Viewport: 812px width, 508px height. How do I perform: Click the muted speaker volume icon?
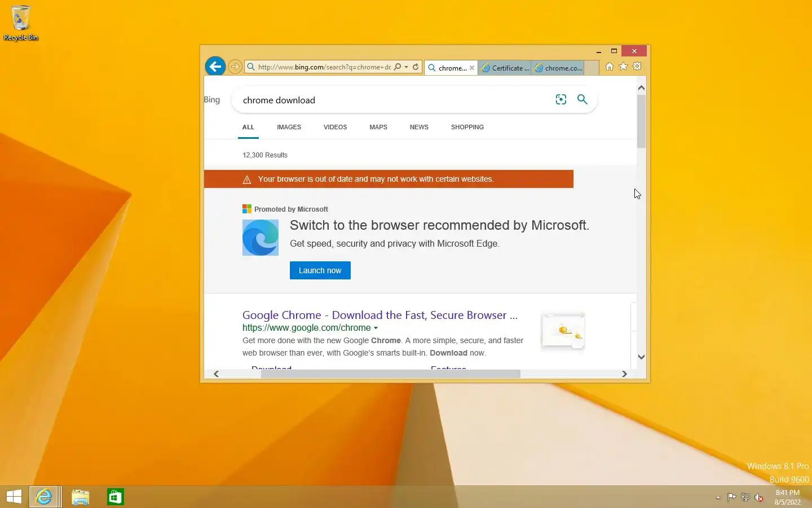click(759, 497)
